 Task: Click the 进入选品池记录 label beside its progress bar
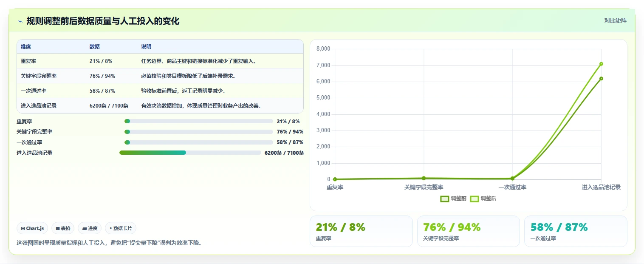click(34, 153)
